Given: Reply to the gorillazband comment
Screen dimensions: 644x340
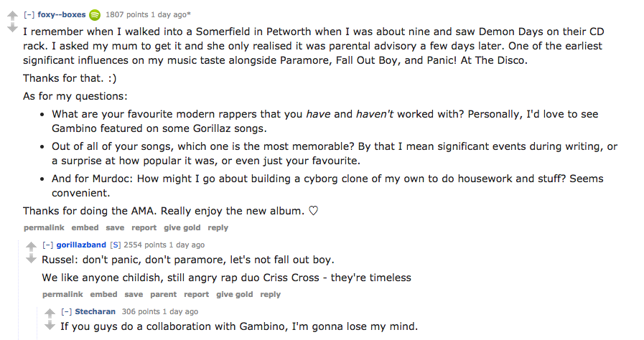Looking at the screenshot, I should 270,294.
